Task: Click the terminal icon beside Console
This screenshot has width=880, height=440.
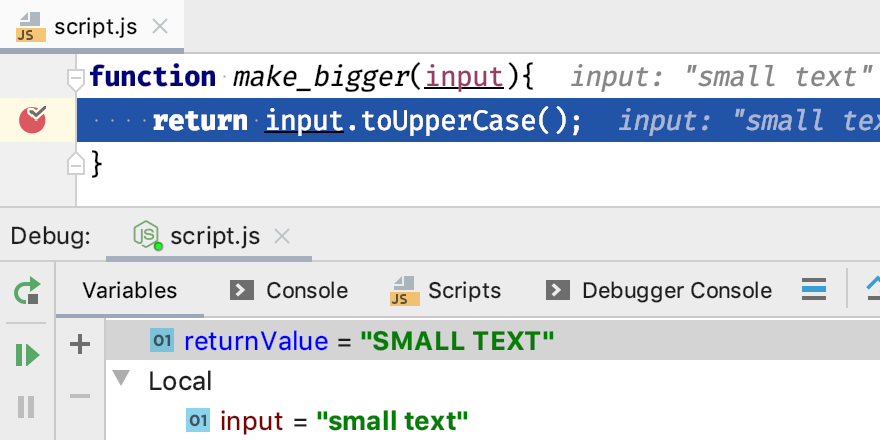Action: click(x=242, y=291)
